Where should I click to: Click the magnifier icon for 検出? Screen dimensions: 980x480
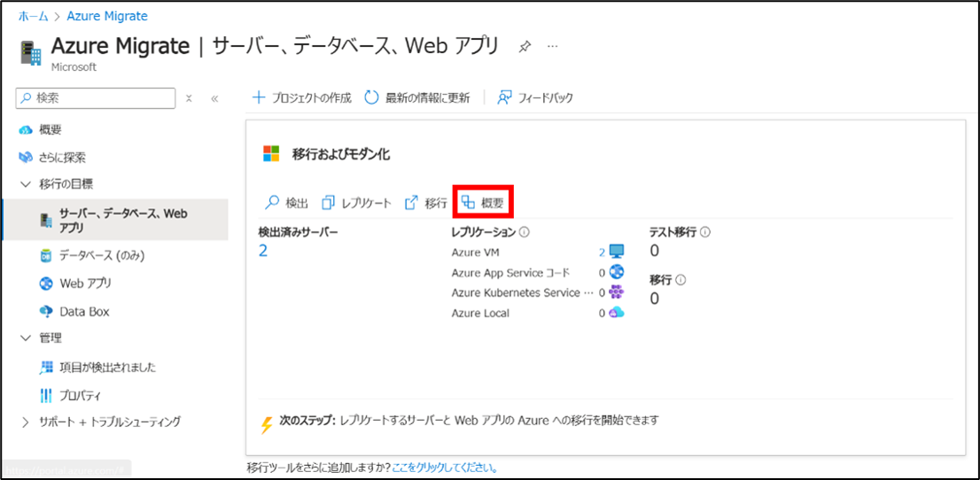[272, 203]
